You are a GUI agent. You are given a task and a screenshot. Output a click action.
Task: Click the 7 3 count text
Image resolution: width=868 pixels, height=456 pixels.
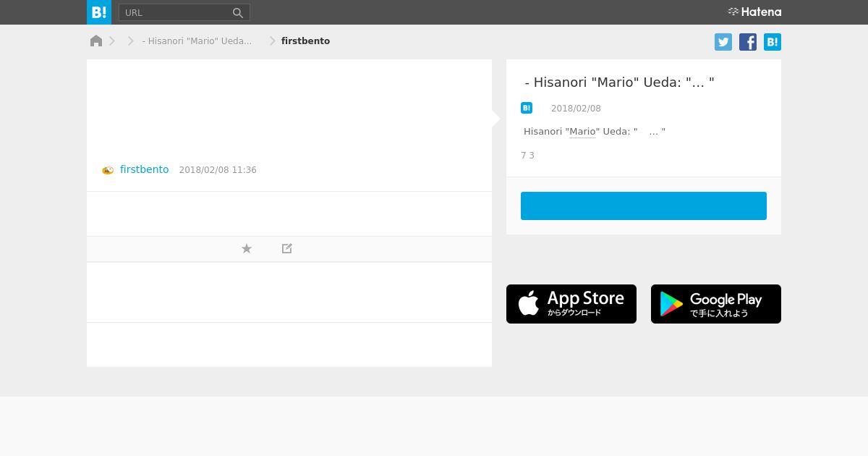(528, 156)
